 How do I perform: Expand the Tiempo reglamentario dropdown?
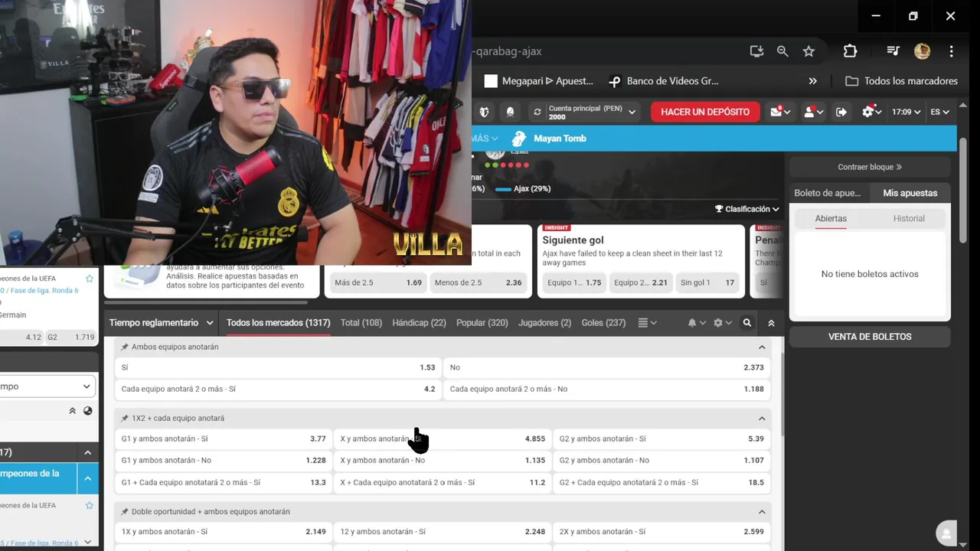click(x=161, y=323)
